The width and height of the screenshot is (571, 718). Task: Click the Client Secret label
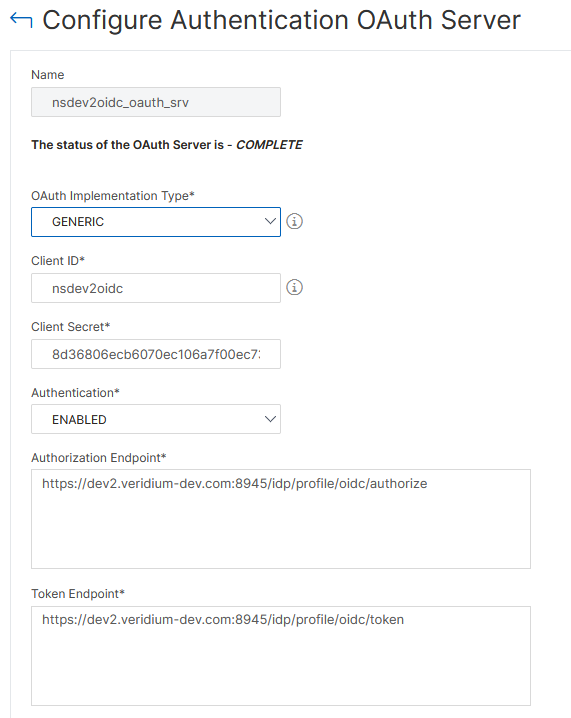tap(71, 327)
